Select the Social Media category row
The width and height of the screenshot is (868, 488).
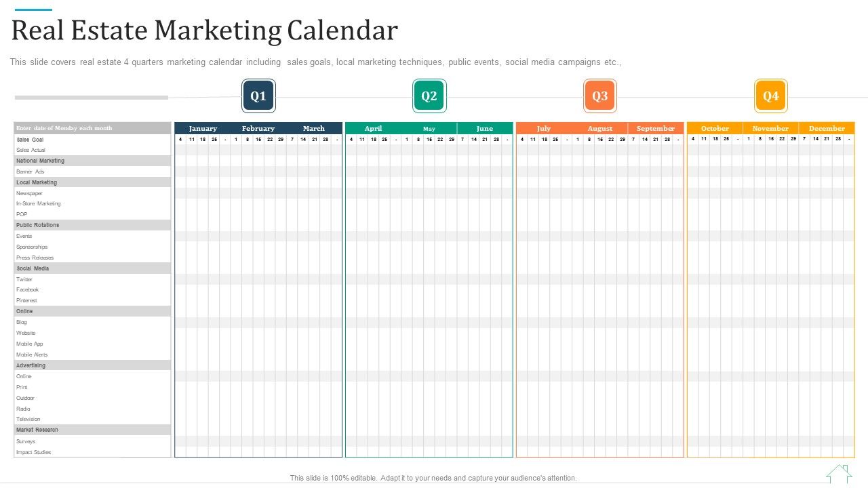click(x=33, y=268)
